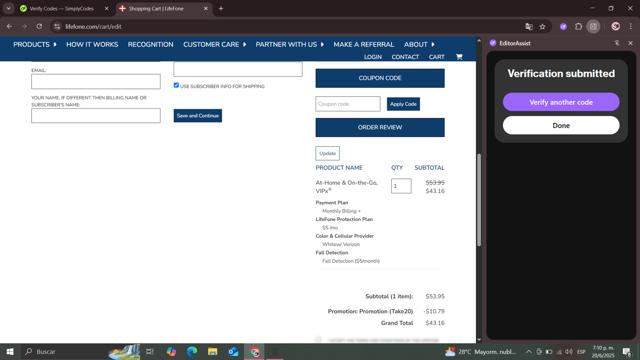Close the Verify Codes SimplyCodes tab
Image resolution: width=640 pixels, height=360 pixels.
(x=107, y=8)
